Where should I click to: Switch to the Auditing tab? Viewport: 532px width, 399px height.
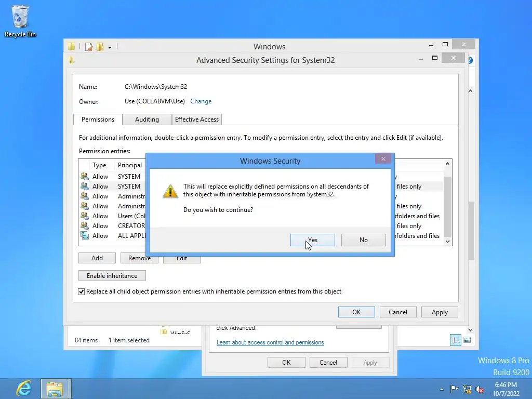point(147,119)
